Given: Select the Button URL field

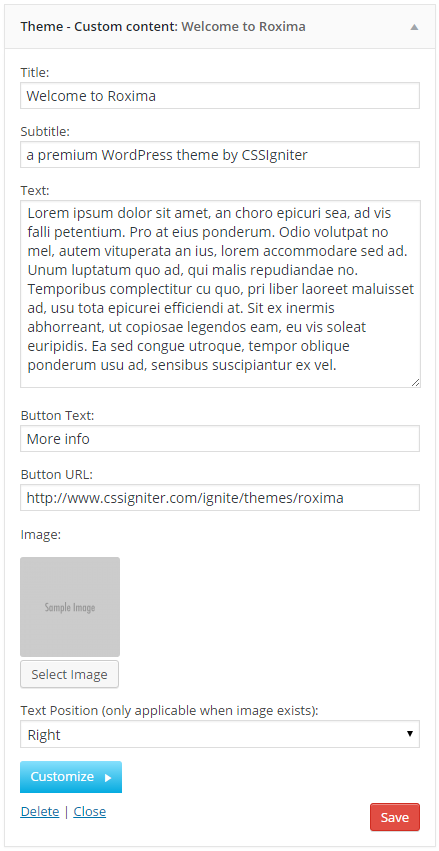Looking at the screenshot, I should click(220, 498).
